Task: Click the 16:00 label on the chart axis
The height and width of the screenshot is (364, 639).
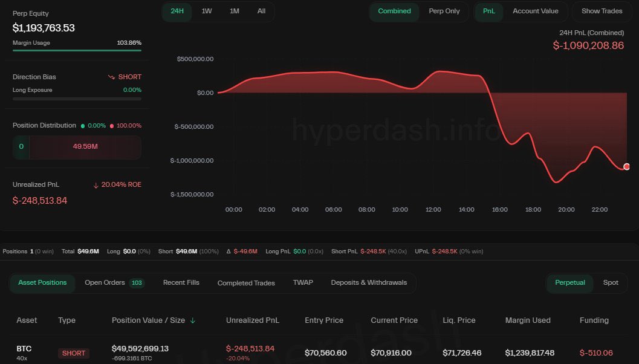Action: coord(499,210)
